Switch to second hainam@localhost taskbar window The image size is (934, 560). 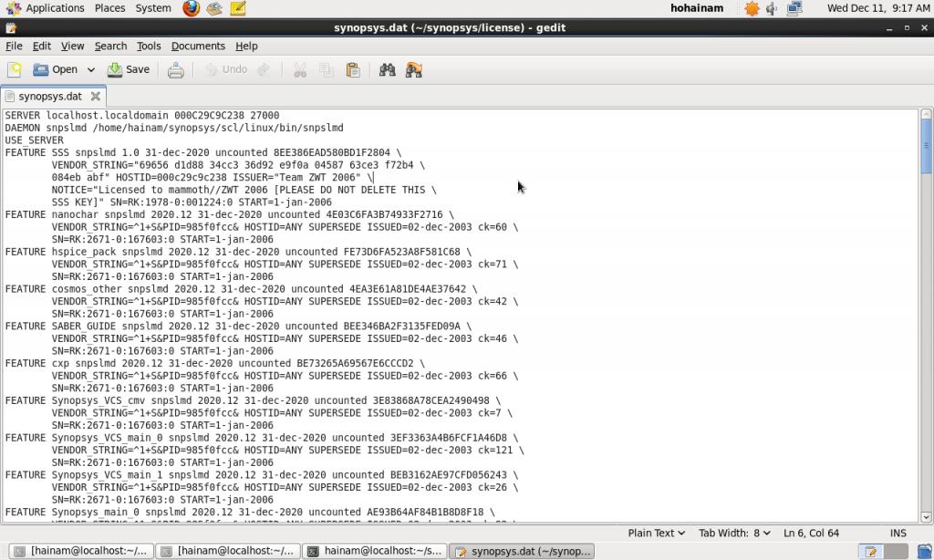click(x=229, y=551)
